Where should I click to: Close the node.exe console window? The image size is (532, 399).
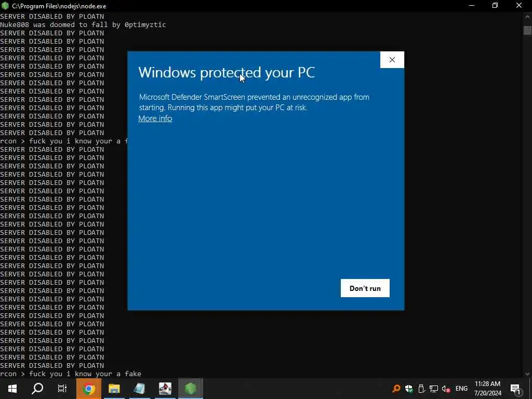coord(519,5)
